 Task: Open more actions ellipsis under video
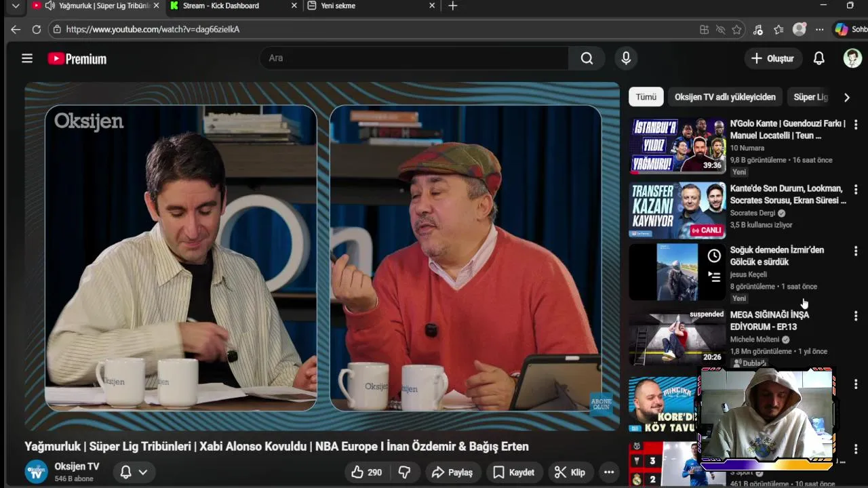[x=609, y=472]
